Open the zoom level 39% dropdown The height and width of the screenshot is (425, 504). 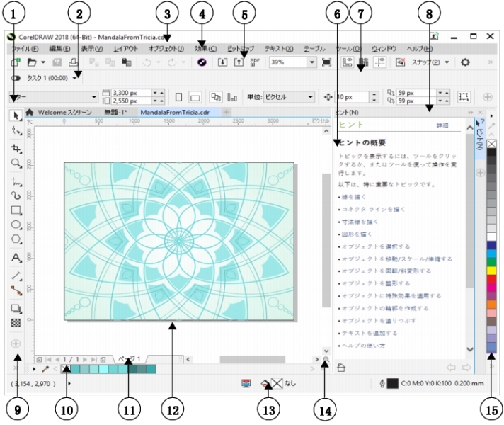click(311, 62)
